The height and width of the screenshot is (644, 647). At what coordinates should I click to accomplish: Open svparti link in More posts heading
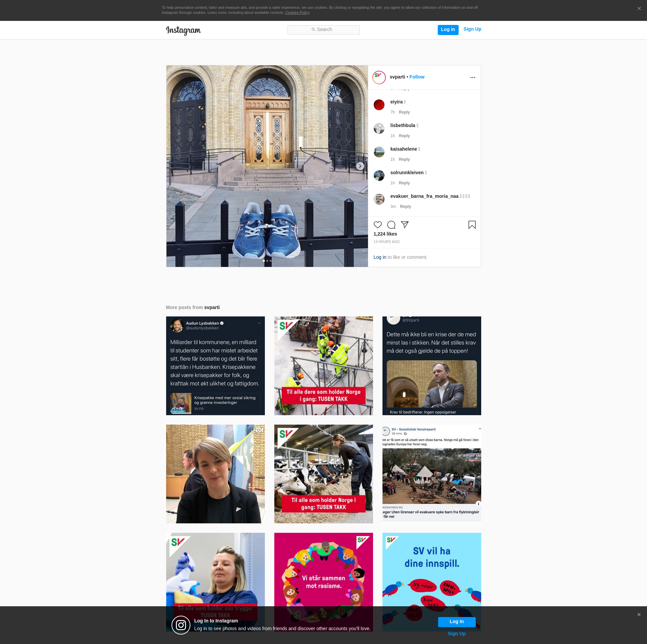click(x=212, y=307)
